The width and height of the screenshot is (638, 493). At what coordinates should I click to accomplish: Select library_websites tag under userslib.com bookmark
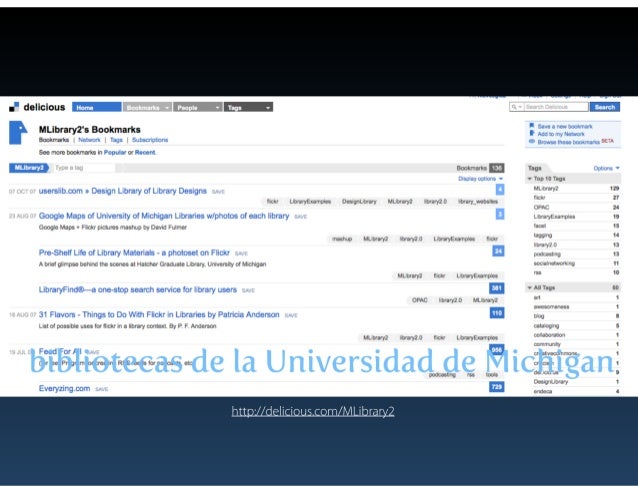point(478,201)
